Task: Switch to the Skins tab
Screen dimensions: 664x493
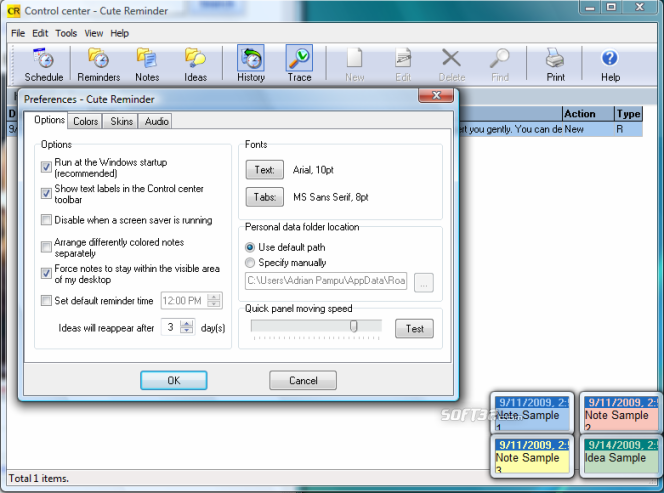Action: coord(122,121)
